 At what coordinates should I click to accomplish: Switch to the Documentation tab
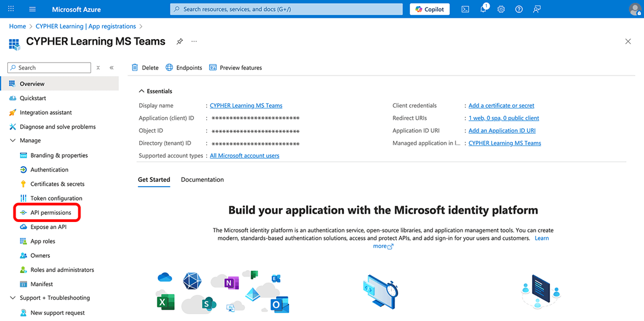202,180
